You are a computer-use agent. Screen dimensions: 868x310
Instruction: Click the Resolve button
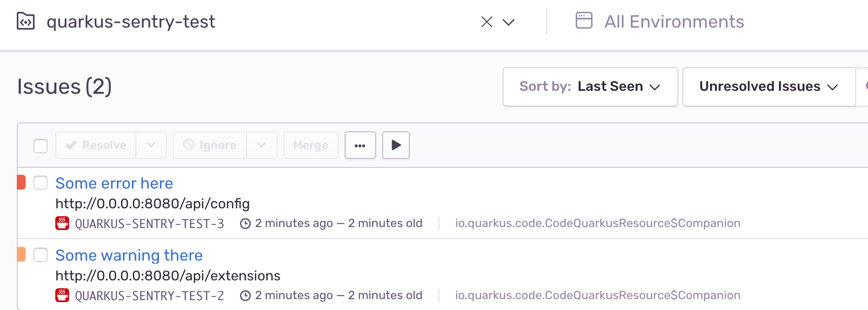[x=96, y=145]
